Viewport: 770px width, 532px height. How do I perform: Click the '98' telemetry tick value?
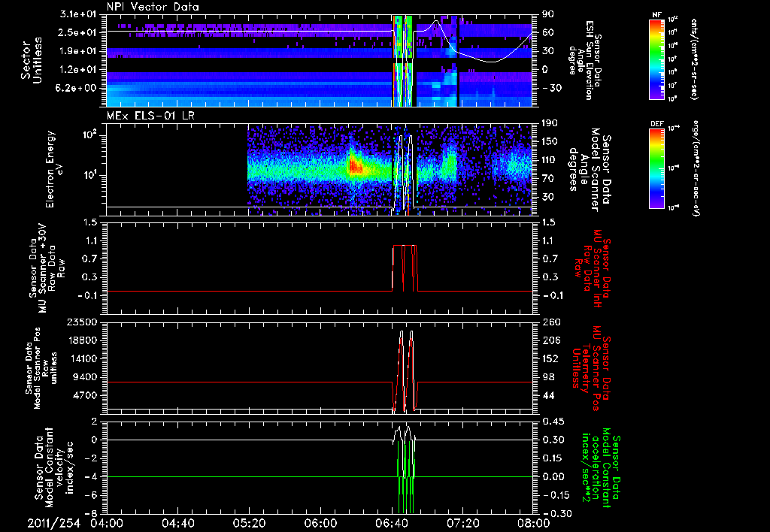[547, 377]
